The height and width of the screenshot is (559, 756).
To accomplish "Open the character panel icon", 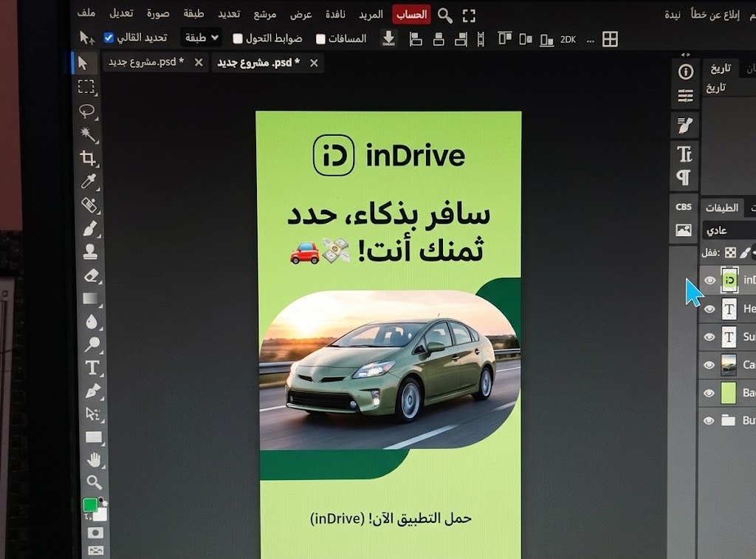I will pos(684,154).
